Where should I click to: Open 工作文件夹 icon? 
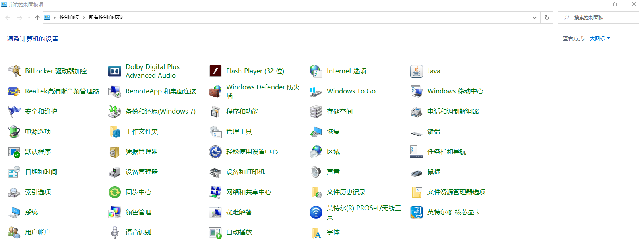[x=115, y=132]
